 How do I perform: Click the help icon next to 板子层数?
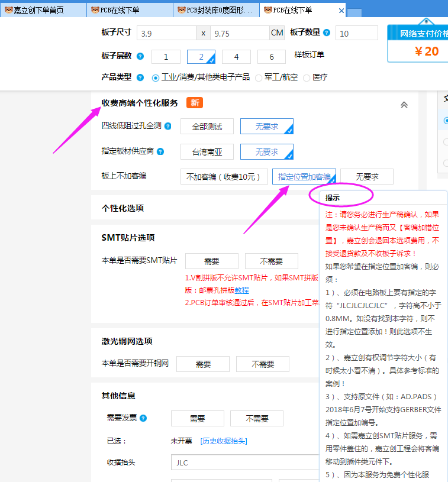coord(140,56)
